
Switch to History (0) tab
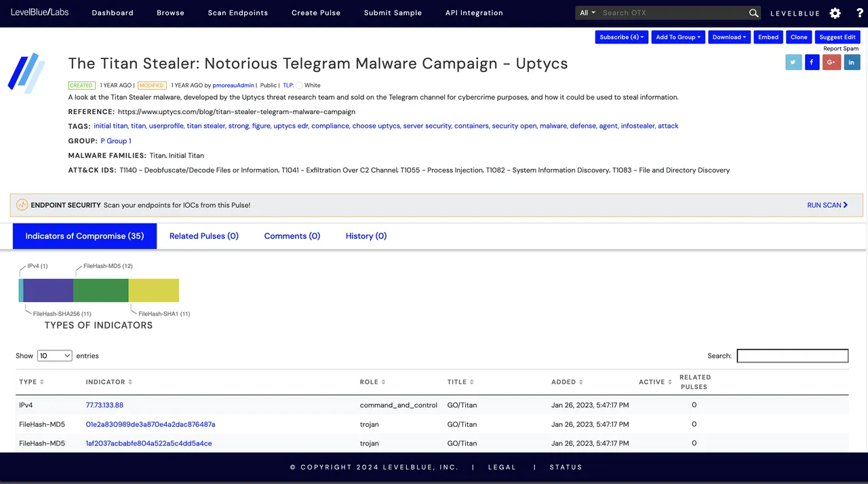coord(366,236)
